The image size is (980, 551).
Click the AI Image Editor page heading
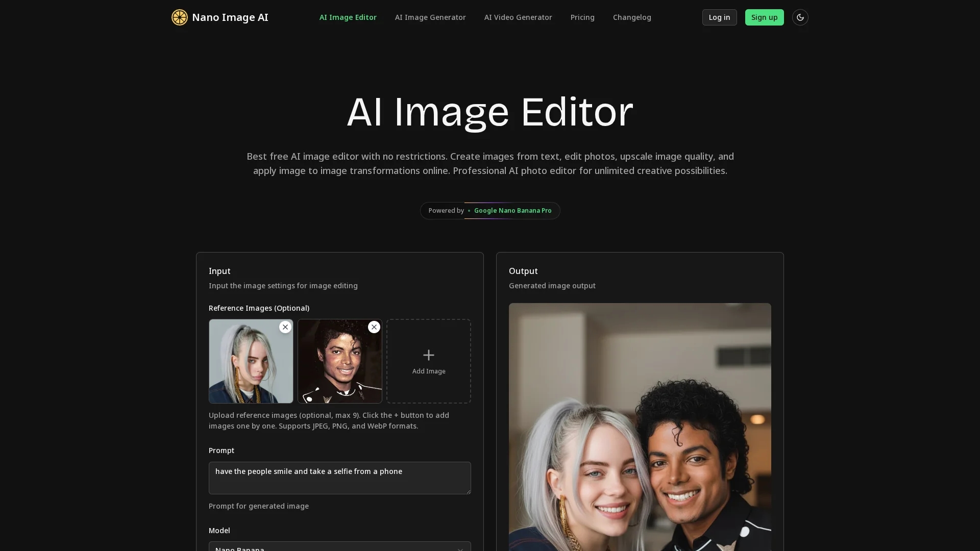[x=490, y=112]
